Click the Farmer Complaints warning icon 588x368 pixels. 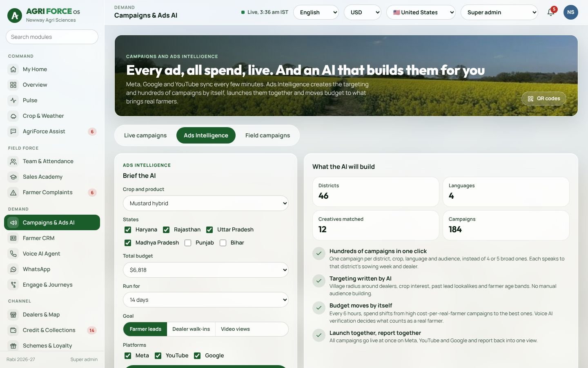[13, 193]
